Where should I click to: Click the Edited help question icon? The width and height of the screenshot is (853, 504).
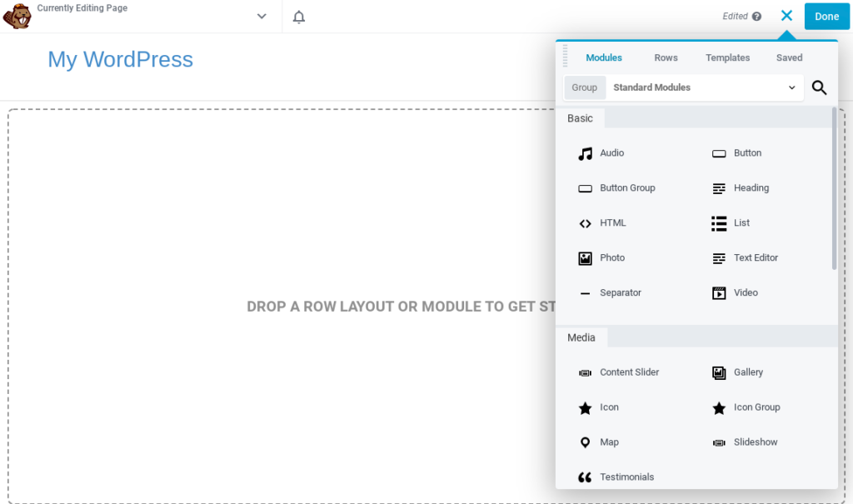[756, 17]
